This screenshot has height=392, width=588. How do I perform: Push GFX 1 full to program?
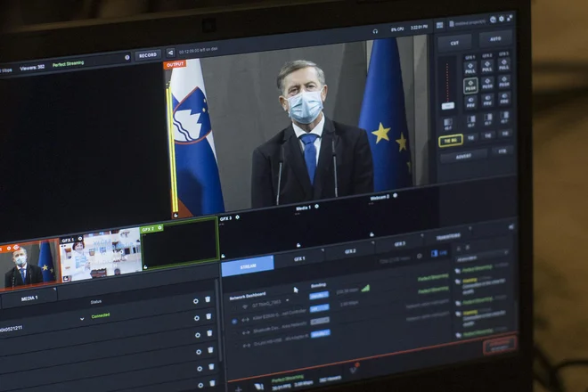pos(470,69)
